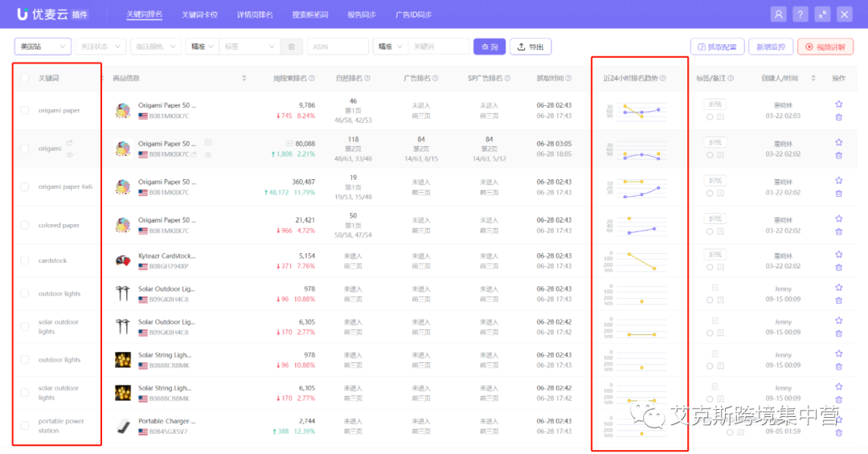Open the 美国站 marketplace dropdown
Viewport: 868px width, 454px height.
pyautogui.click(x=43, y=47)
